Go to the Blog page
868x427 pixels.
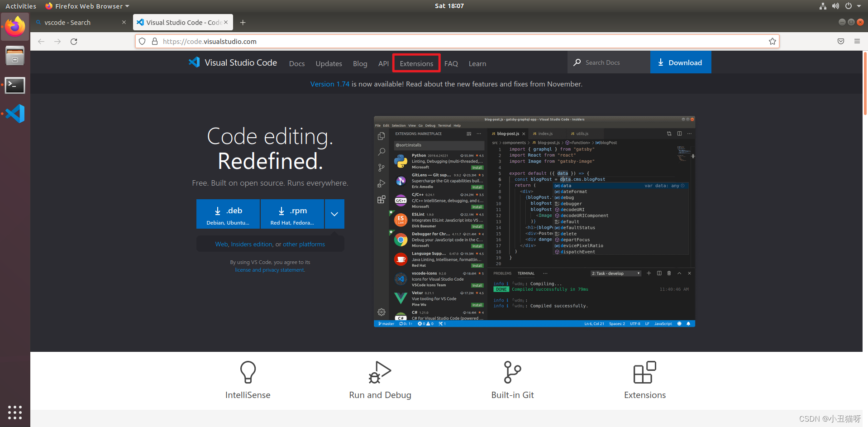click(360, 64)
